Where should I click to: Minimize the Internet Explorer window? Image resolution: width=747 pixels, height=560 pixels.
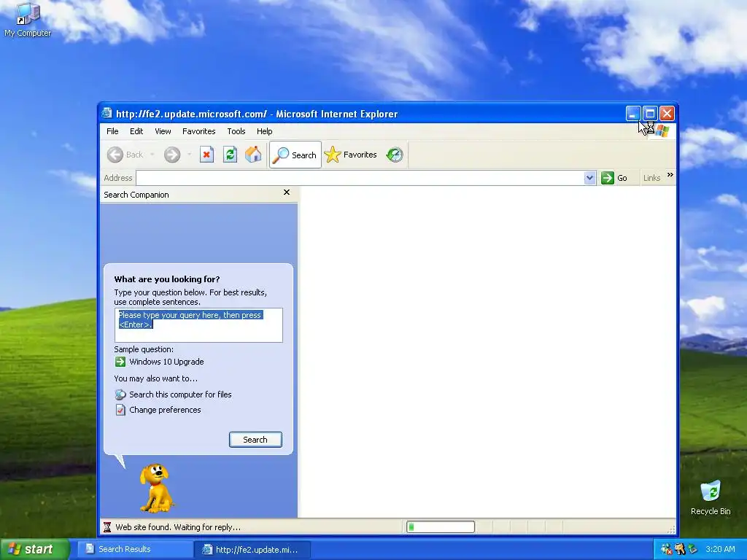[633, 113]
